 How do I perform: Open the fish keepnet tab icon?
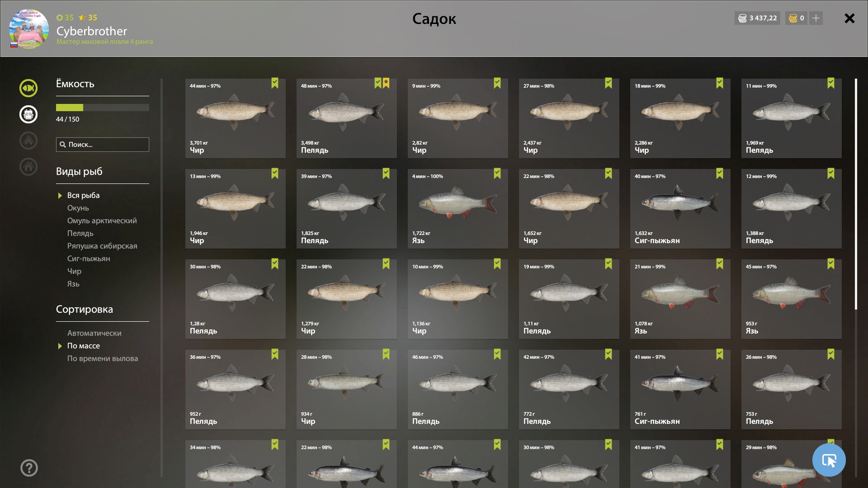28,88
